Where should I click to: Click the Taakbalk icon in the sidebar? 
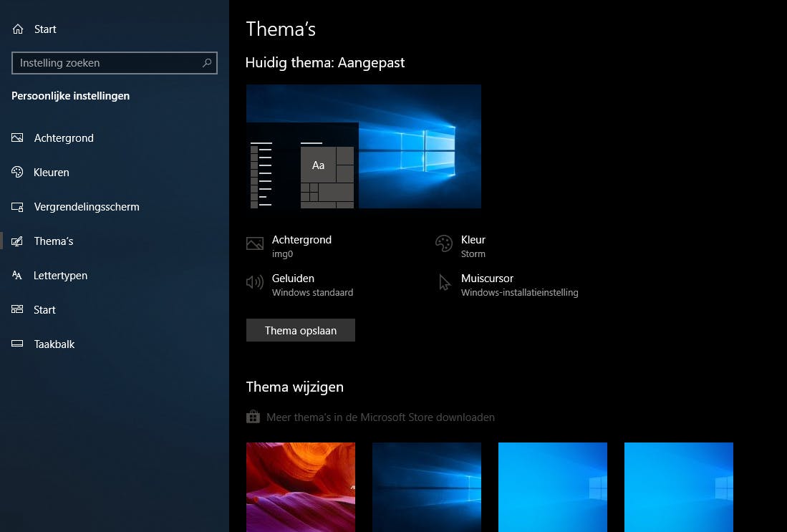(18, 344)
